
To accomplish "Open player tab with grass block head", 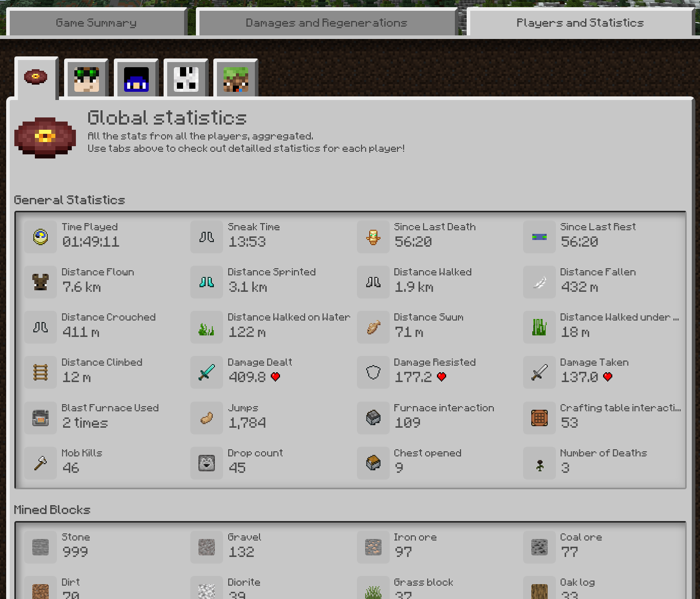I will [x=236, y=78].
